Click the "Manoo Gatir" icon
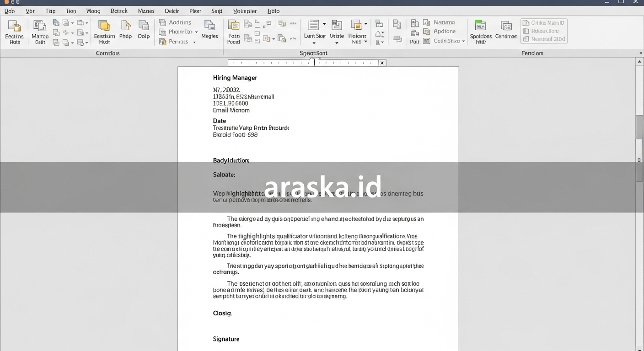Viewport: 644px width, 351px height. pyautogui.click(x=39, y=30)
